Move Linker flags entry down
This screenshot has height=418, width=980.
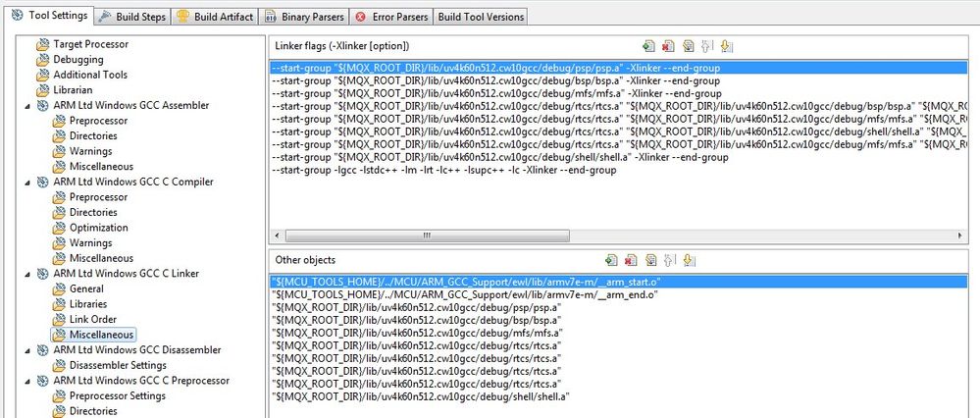click(726, 45)
